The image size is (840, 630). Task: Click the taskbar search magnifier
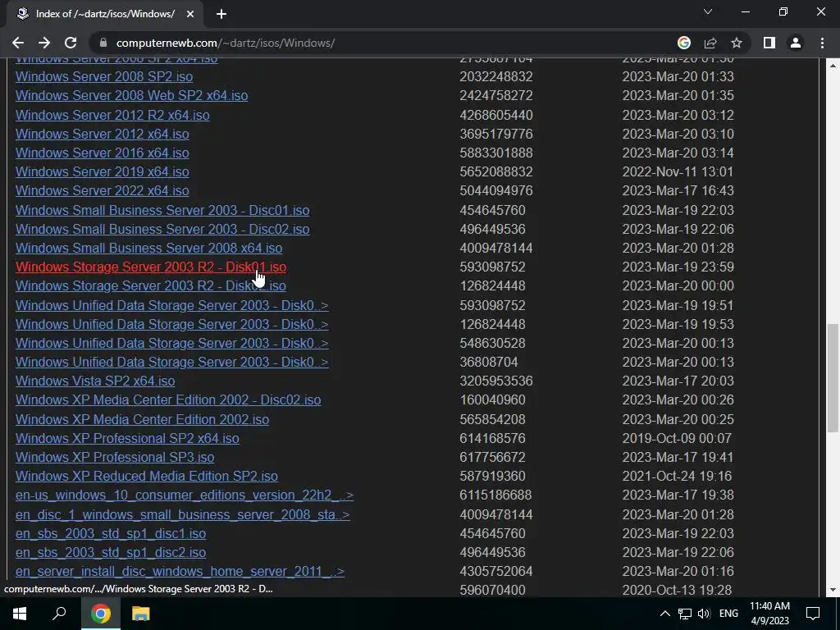(x=59, y=614)
